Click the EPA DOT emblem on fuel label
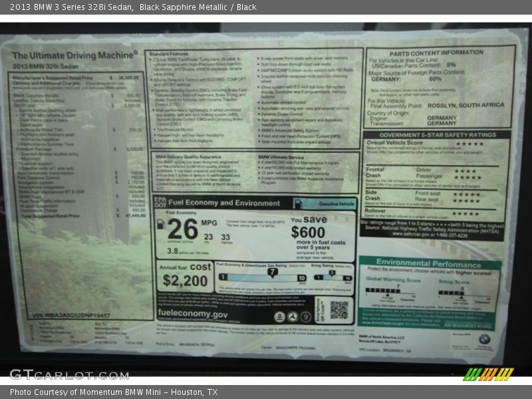The image size is (532, 399). click(x=160, y=201)
